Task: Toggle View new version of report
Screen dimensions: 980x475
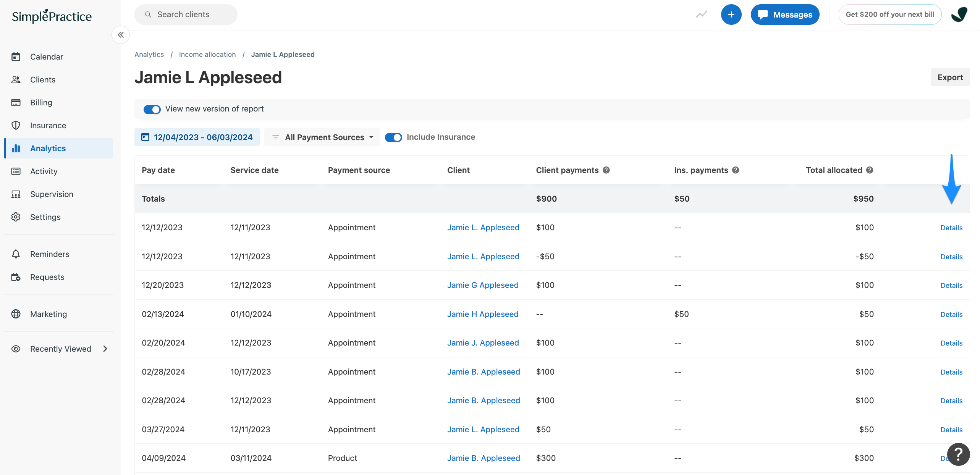Action: click(x=152, y=109)
